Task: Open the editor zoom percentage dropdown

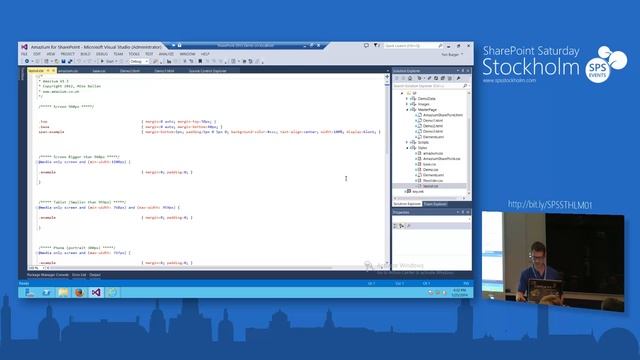Action: click(36, 268)
